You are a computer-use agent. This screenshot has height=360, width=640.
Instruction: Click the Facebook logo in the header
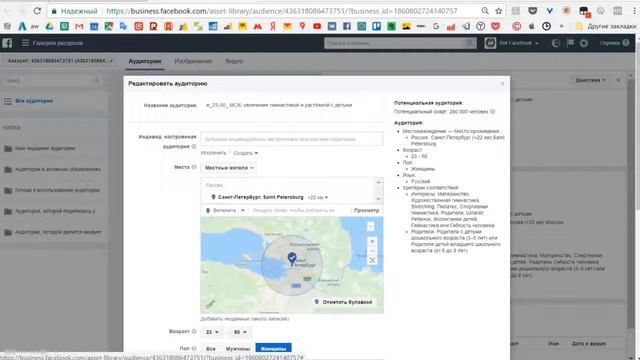tap(7, 43)
